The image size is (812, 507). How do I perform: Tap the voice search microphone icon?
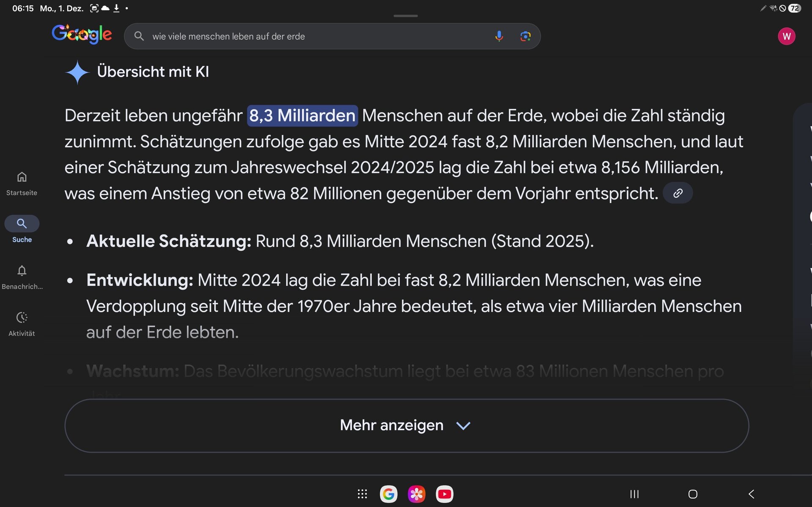tap(499, 36)
